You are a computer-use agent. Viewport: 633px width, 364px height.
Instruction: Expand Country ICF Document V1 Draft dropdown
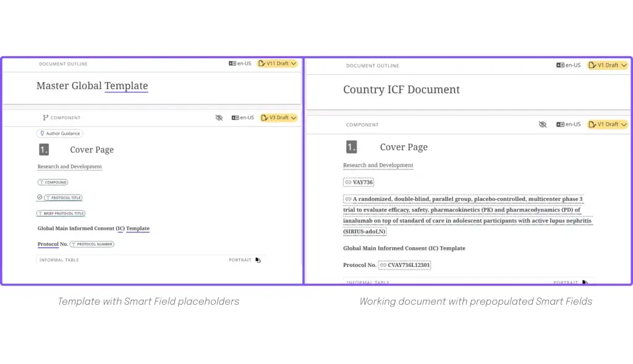[608, 65]
